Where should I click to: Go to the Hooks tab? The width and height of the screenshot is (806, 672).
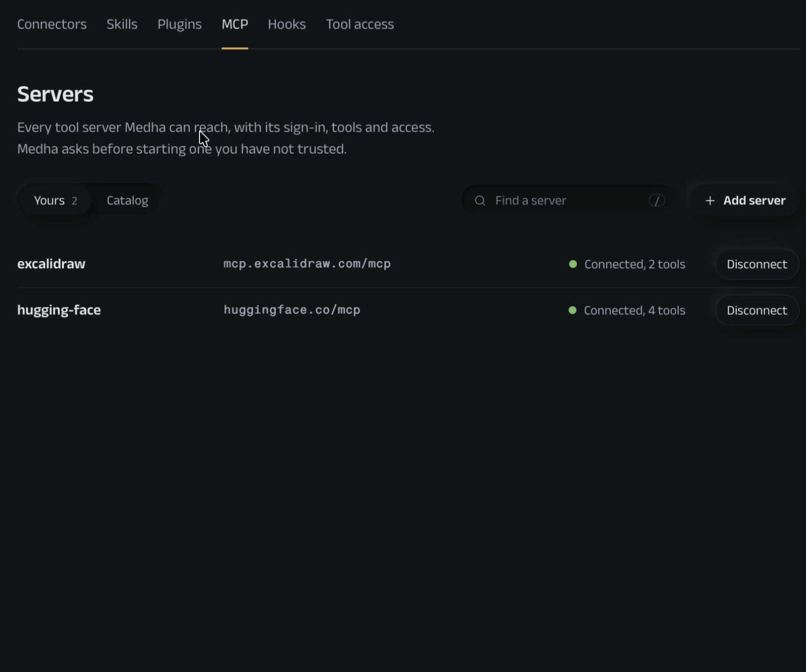tap(287, 24)
